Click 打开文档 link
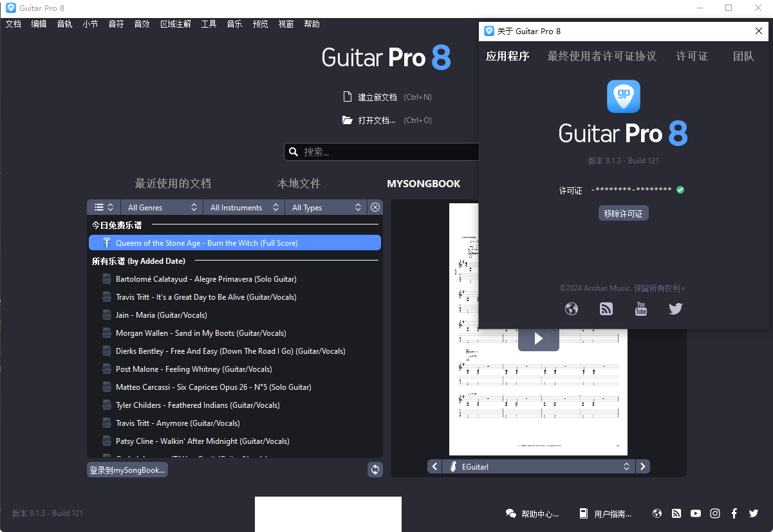The image size is (773, 532). pos(377,120)
